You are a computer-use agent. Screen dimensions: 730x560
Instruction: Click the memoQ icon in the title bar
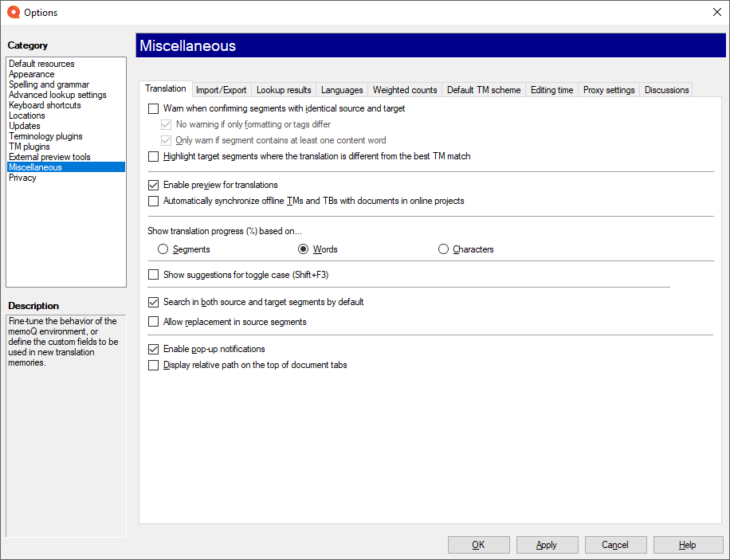[x=12, y=12]
